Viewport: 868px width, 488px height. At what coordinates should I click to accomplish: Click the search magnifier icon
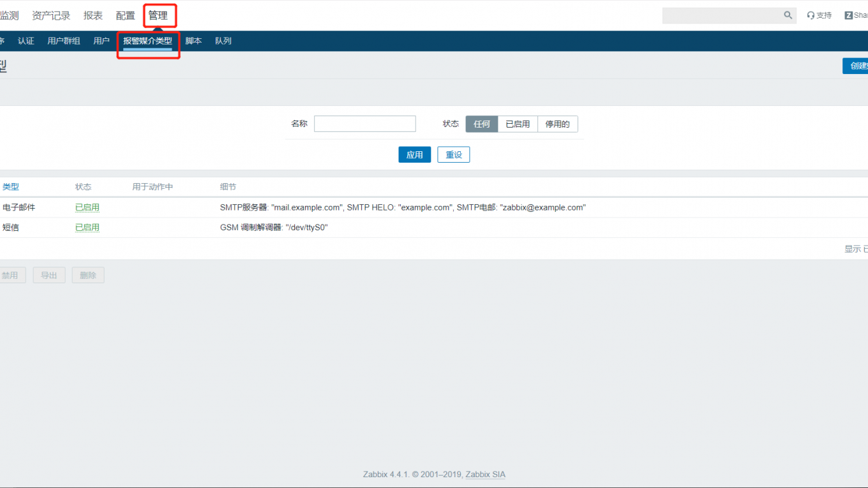pyautogui.click(x=788, y=15)
